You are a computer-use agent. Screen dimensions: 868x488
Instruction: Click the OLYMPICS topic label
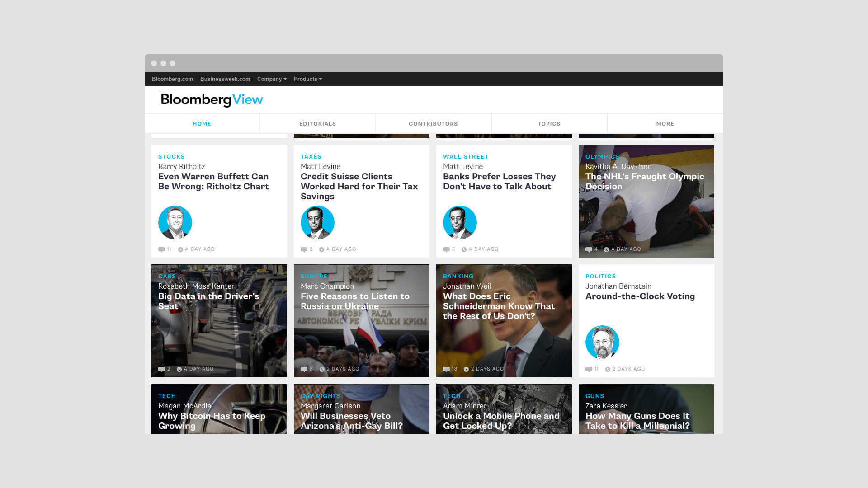(x=602, y=157)
